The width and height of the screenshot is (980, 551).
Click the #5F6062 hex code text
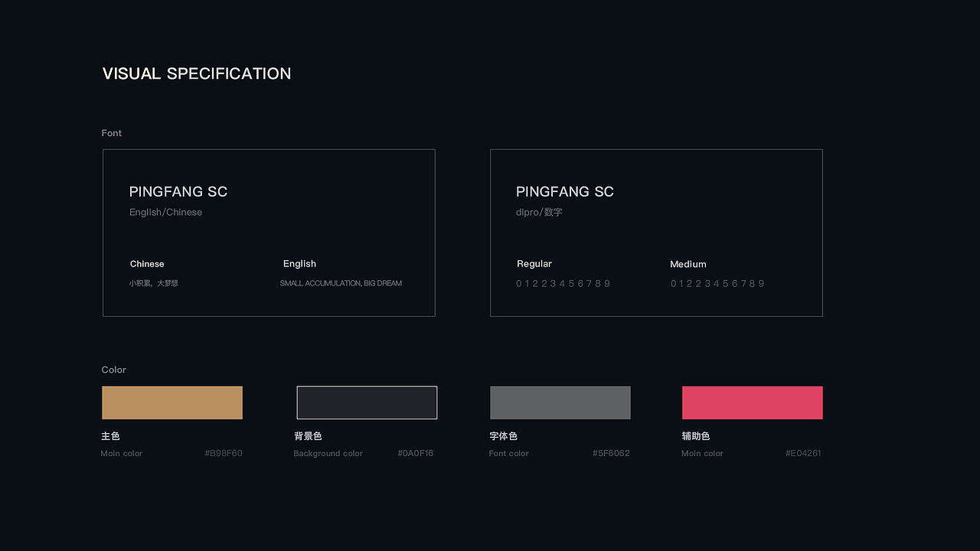point(611,453)
